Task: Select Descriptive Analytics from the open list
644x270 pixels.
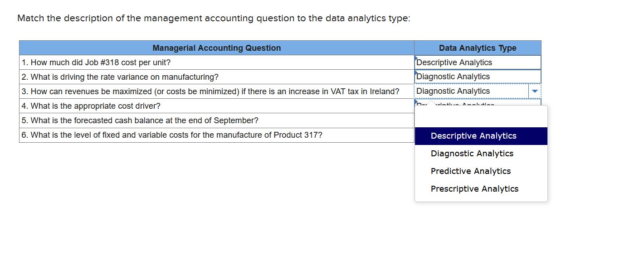Action: pos(473,135)
